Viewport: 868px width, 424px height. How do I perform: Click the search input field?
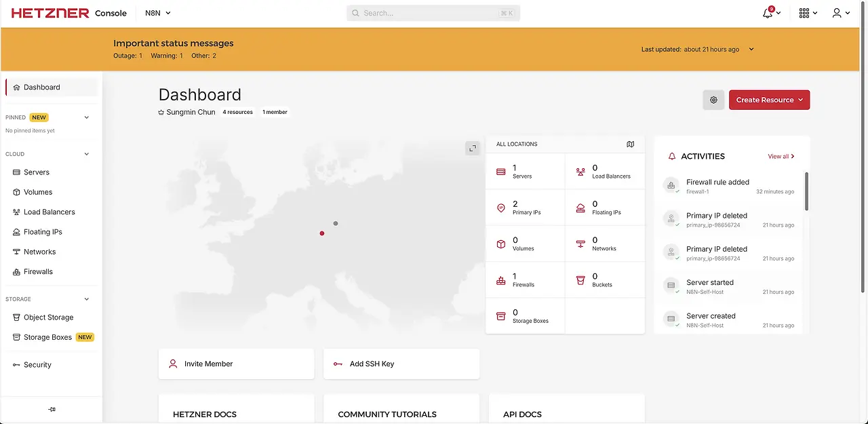pos(433,13)
